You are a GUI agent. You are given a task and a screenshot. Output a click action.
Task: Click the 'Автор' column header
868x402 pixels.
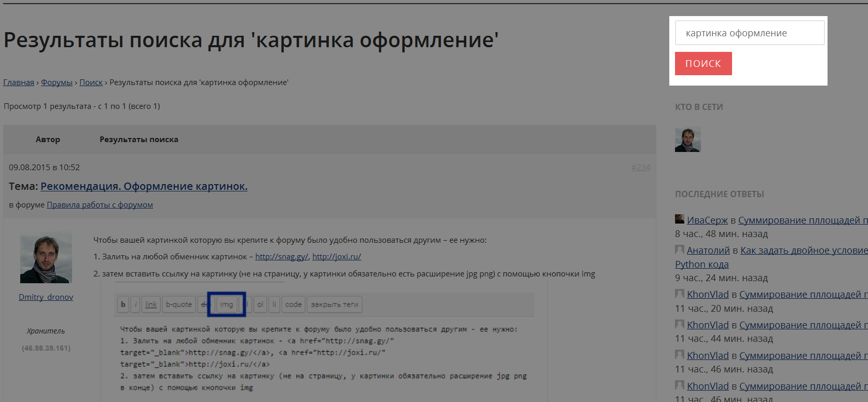[48, 140]
